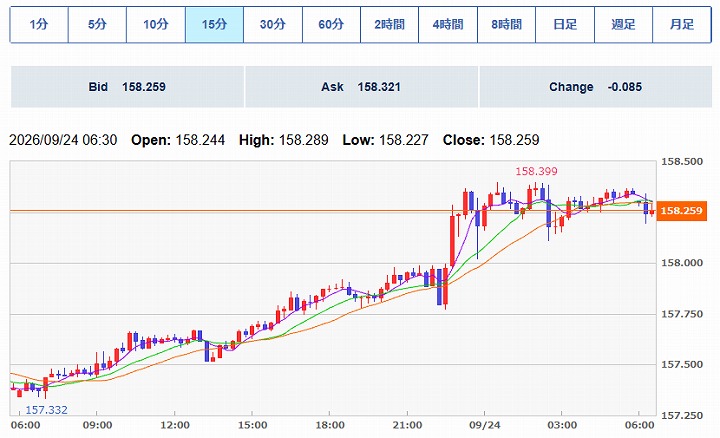Click the 157.750 y-axis label

tap(682, 314)
